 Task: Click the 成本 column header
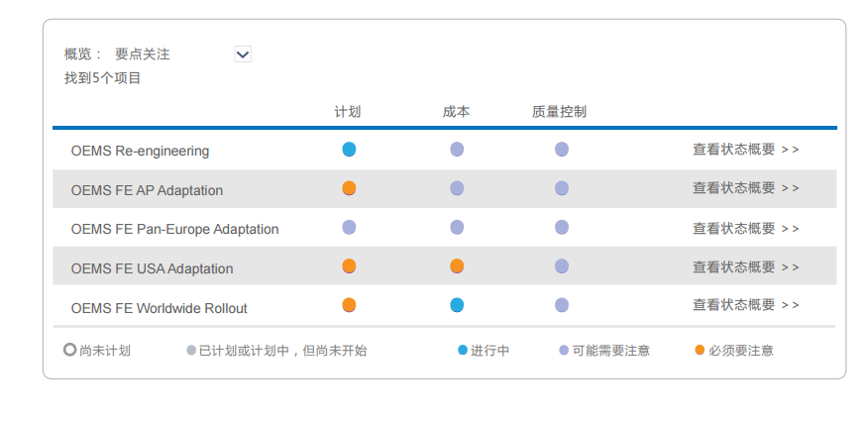(456, 112)
